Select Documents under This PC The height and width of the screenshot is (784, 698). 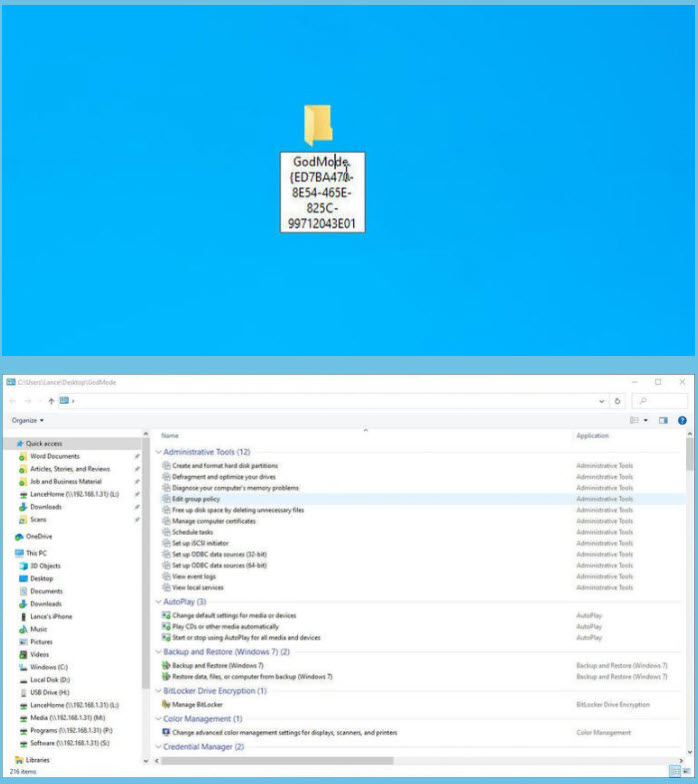pos(46,591)
